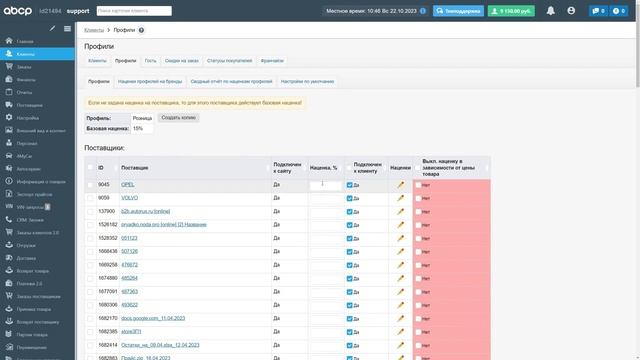Click the VOLVO markup percent field
Screen dimensions: 640x360
point(325,199)
